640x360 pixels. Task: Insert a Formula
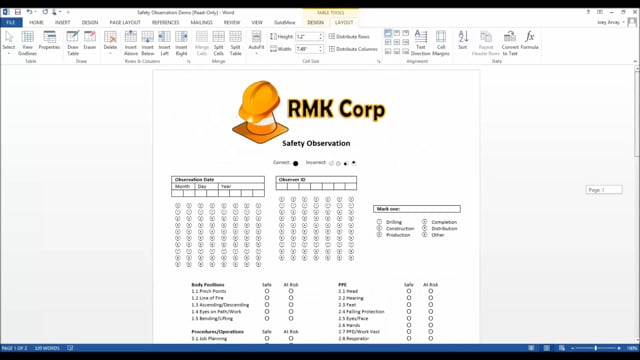[529, 40]
